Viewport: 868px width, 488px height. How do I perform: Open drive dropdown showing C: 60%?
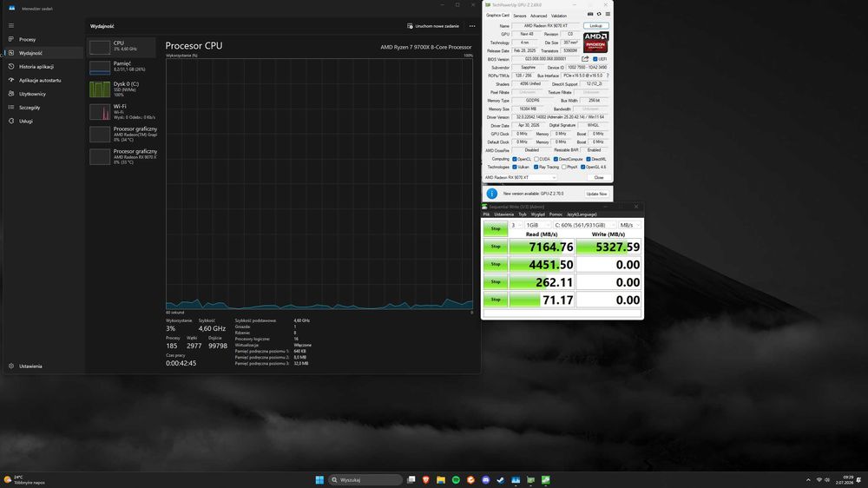tap(584, 225)
